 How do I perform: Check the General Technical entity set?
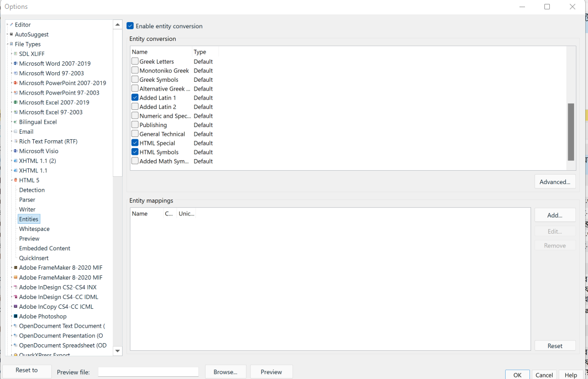pos(135,134)
